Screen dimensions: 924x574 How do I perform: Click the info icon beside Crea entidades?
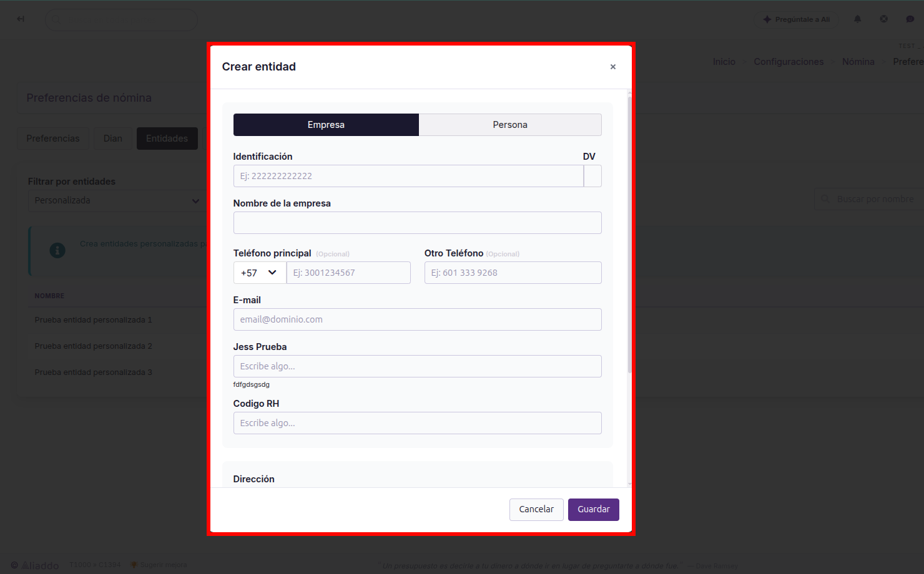[x=57, y=250]
